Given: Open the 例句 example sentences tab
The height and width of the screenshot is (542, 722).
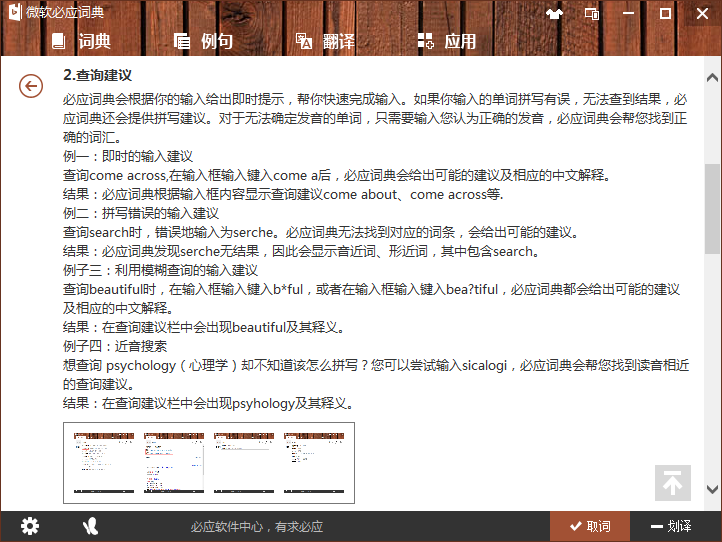Looking at the screenshot, I should click(x=203, y=41).
